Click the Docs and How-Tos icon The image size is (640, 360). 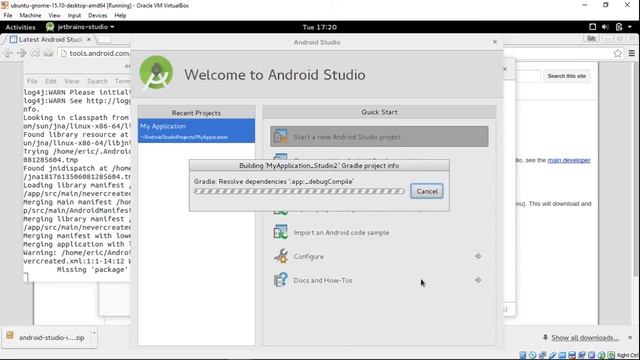pos(280,280)
